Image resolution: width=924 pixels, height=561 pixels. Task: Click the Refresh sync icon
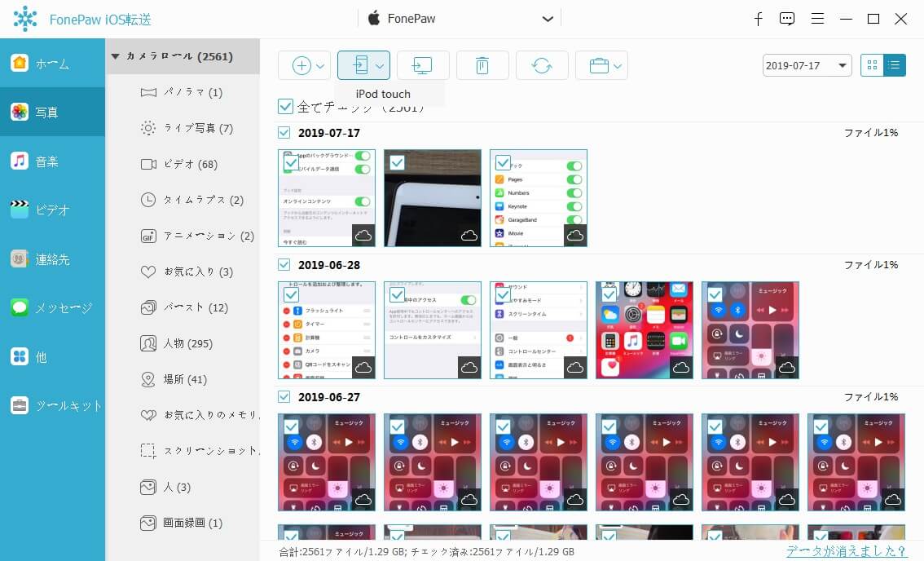(542, 65)
